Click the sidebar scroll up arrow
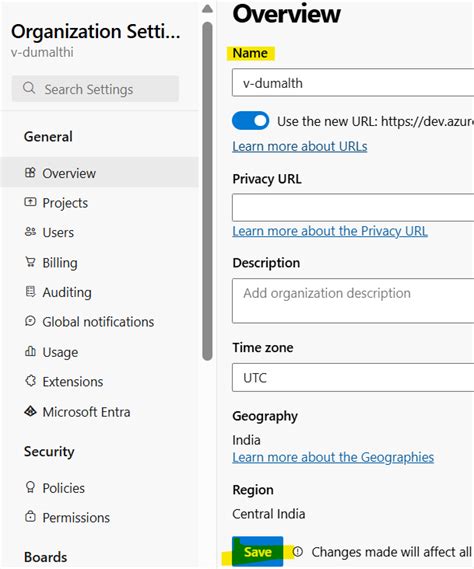This screenshot has width=474, height=569. click(x=207, y=8)
